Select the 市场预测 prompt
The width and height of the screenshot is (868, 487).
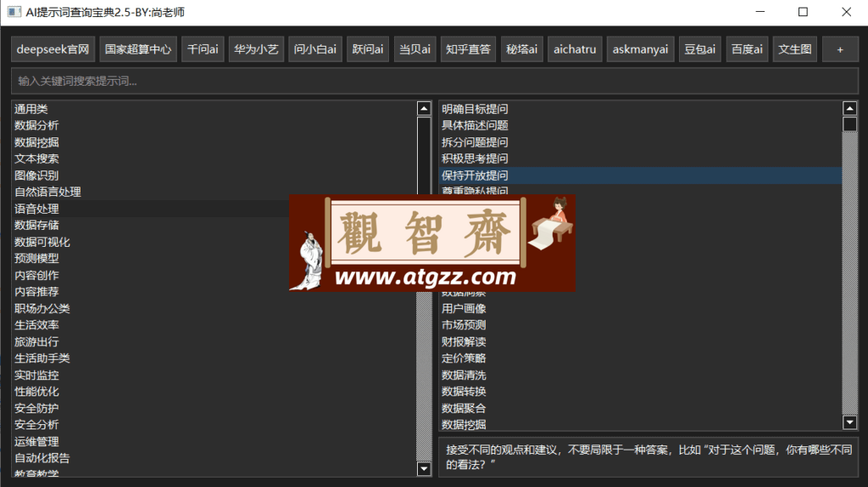641,325
